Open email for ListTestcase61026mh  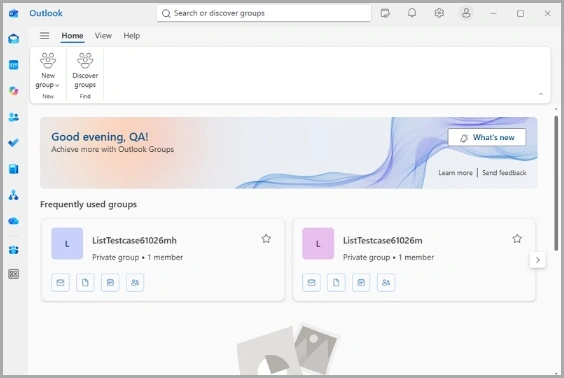60,282
